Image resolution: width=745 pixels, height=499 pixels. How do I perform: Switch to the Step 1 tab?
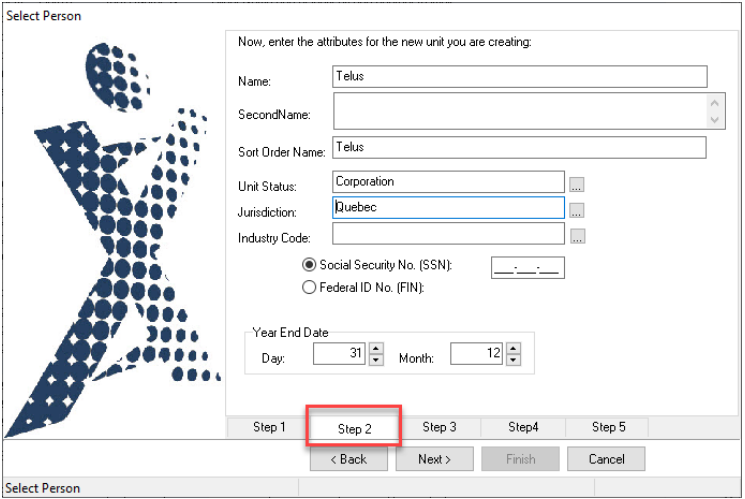(269, 427)
